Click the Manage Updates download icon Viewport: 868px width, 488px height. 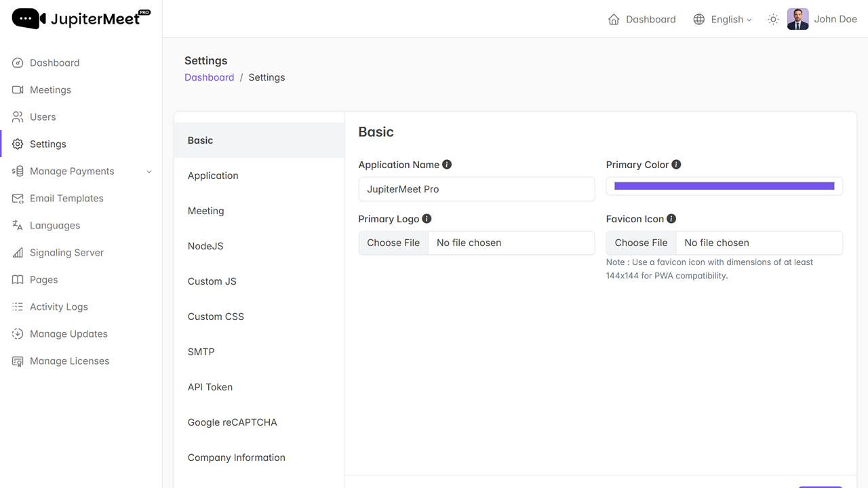18,334
